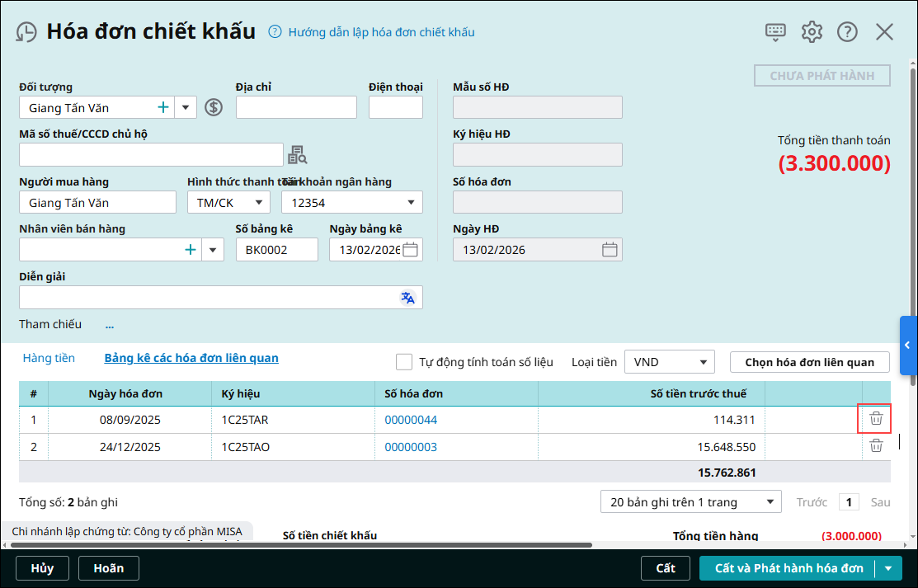Screen dimensions: 918x588
Task: Open the Ngày bảng kê calendar picker
Action: pyautogui.click(x=410, y=250)
